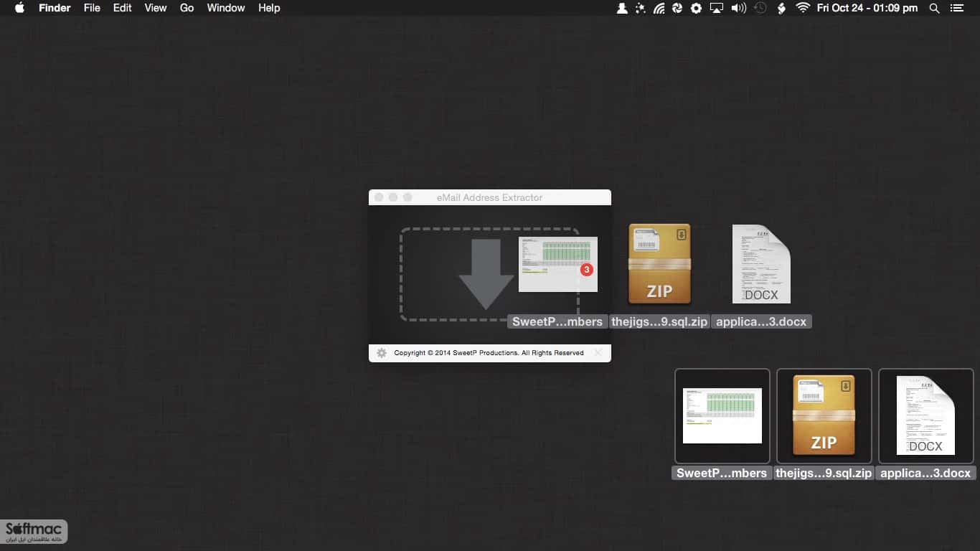
Task: Click the faded X icon in extractor footer
Action: pos(598,353)
